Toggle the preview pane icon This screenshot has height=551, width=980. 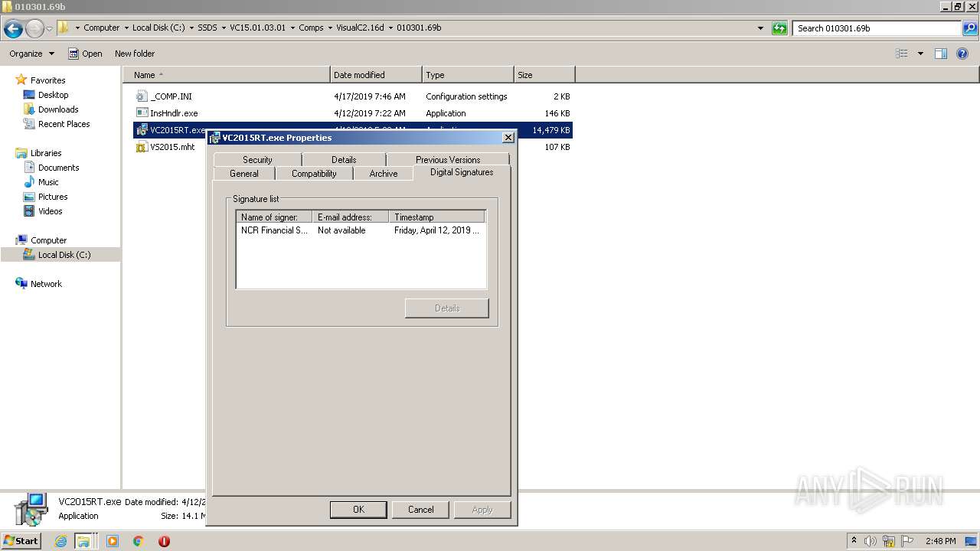[941, 54]
